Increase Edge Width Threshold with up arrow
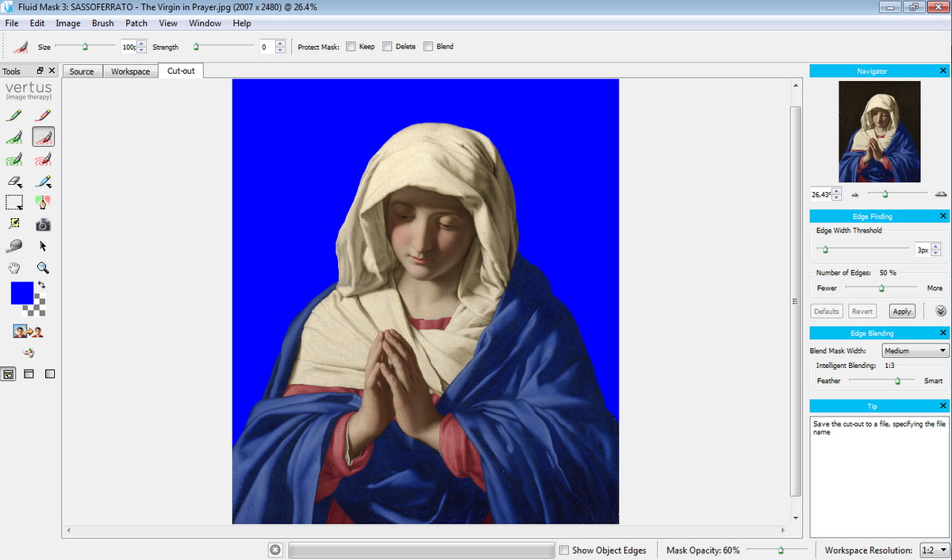This screenshot has height=560, width=952. pos(936,247)
